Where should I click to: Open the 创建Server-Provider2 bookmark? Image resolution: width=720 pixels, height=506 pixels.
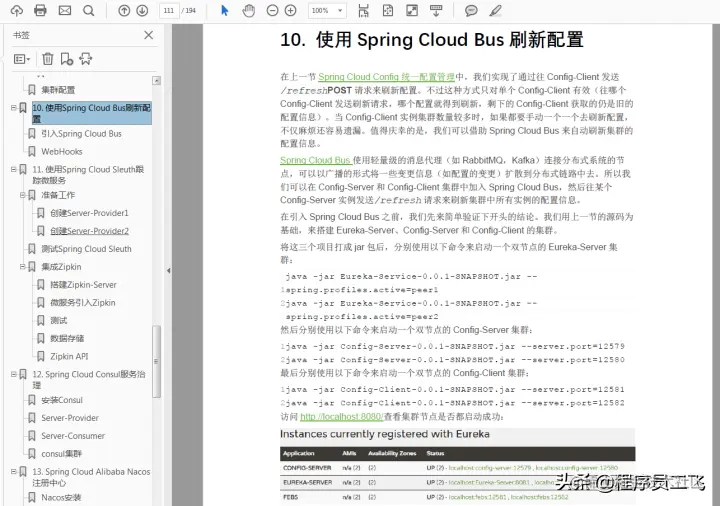(x=90, y=231)
